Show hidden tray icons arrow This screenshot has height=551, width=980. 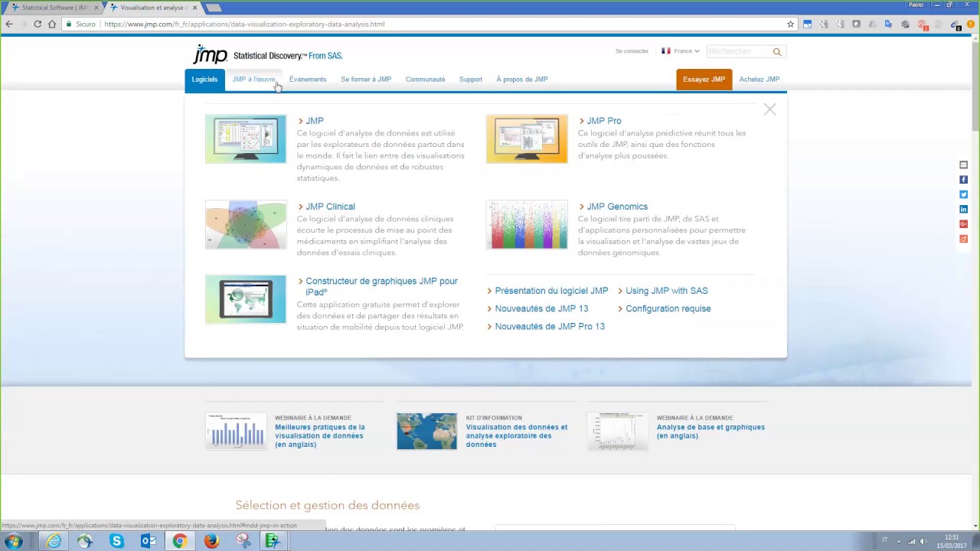tap(899, 541)
